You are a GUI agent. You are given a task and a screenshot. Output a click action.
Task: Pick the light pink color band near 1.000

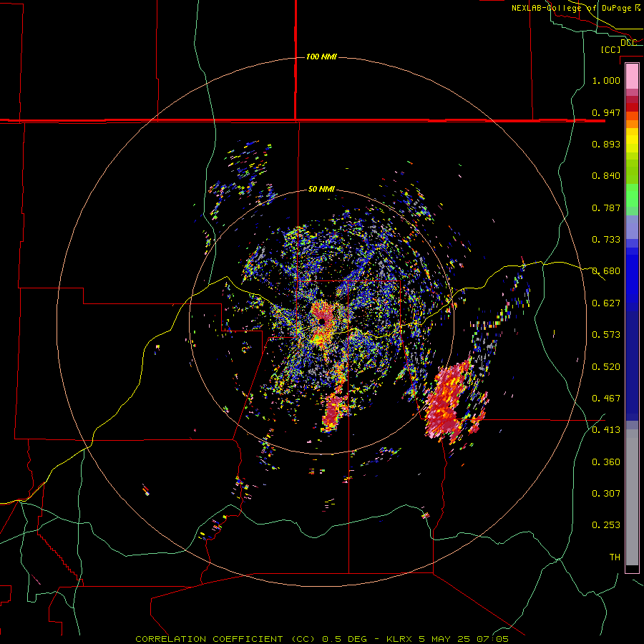632,76
